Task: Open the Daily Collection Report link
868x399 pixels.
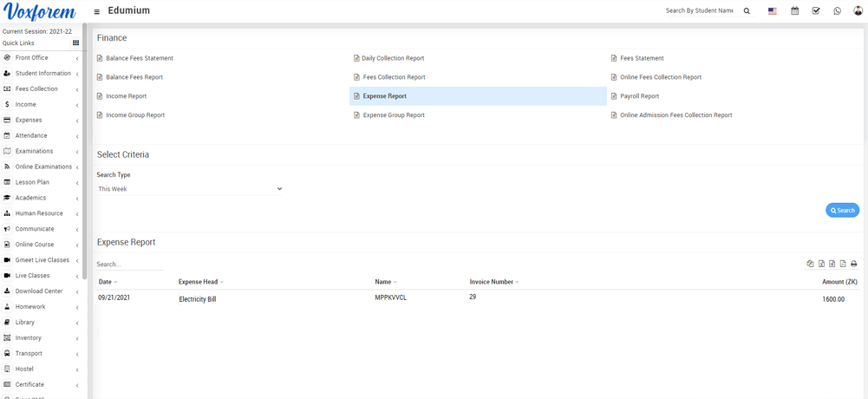Action: [393, 58]
